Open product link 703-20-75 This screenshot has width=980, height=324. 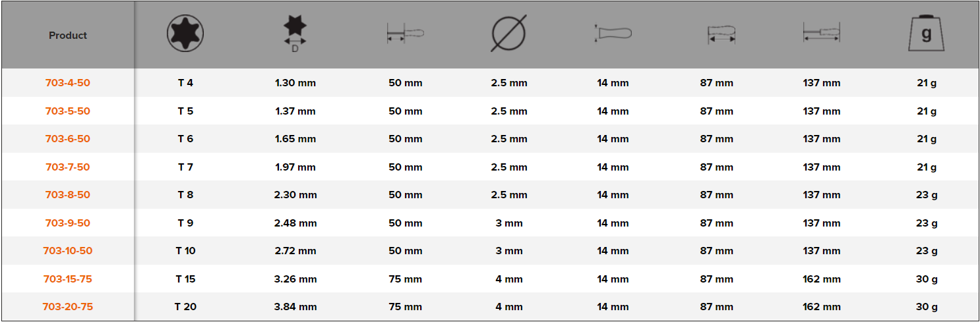(x=68, y=307)
